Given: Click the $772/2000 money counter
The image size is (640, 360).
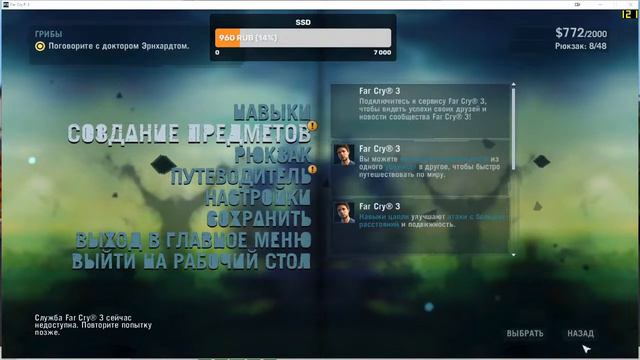Looking at the screenshot, I should [x=581, y=33].
